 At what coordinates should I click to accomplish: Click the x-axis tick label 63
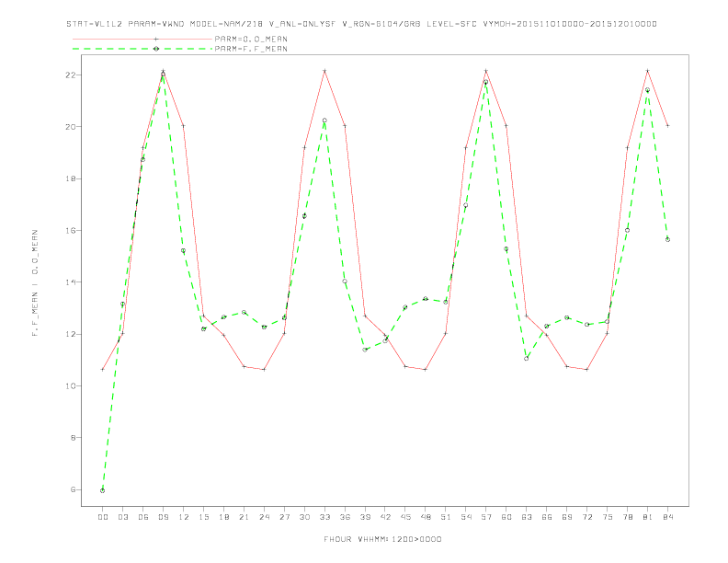(x=527, y=517)
